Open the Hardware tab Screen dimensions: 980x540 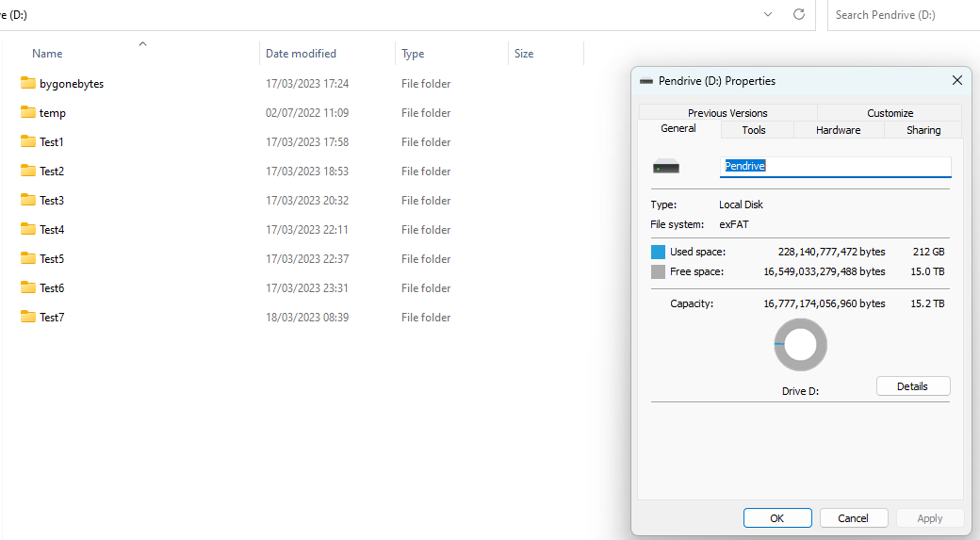coord(838,130)
